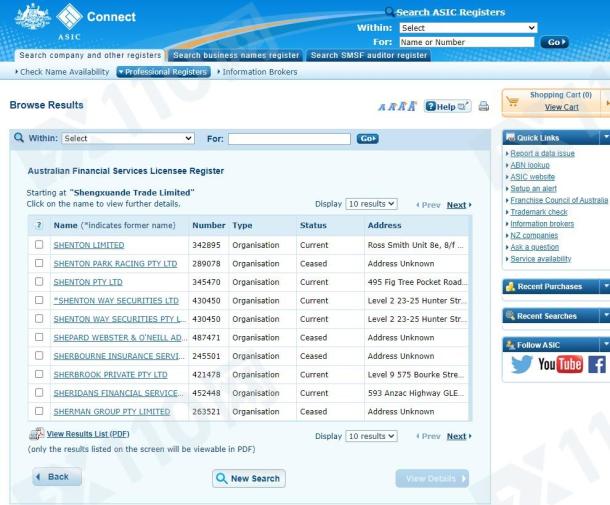Open the Facebook icon
The width and height of the screenshot is (610, 505).
tap(597, 365)
